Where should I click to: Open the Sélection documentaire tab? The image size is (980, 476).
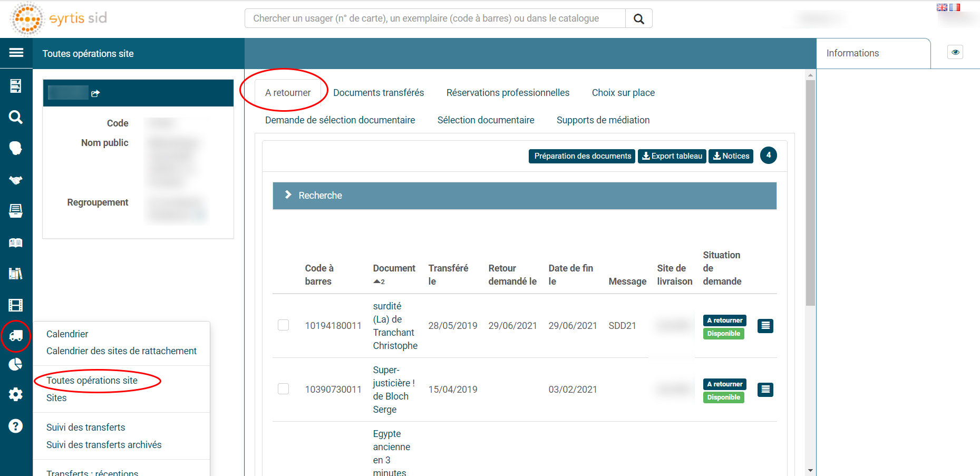(486, 120)
